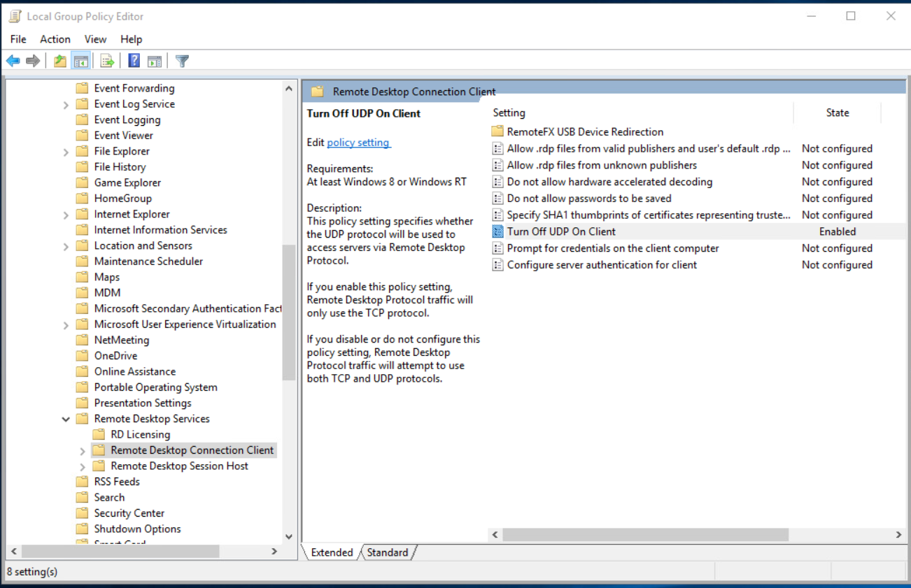
Task: Click the Filter funnel toolbar icon
Action: point(182,62)
